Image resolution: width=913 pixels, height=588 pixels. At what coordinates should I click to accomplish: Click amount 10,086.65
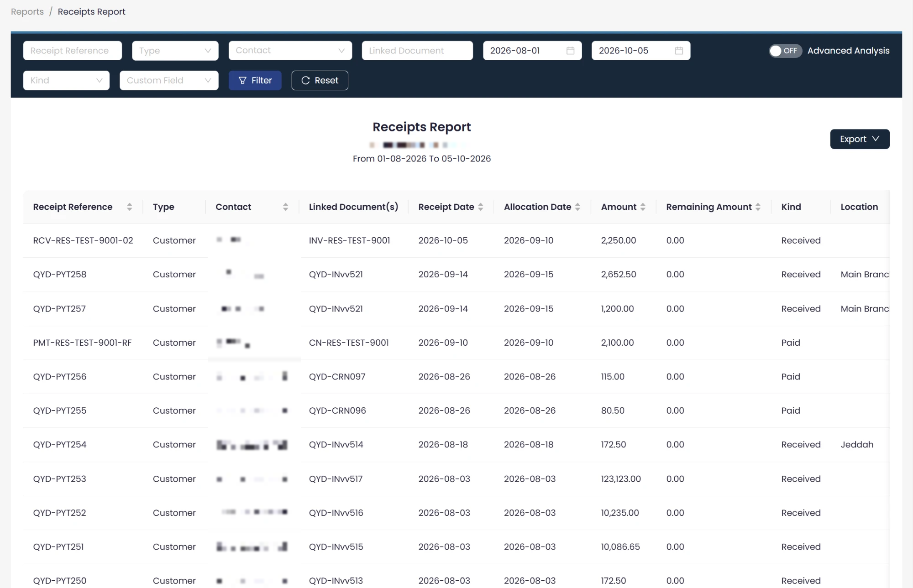point(620,547)
